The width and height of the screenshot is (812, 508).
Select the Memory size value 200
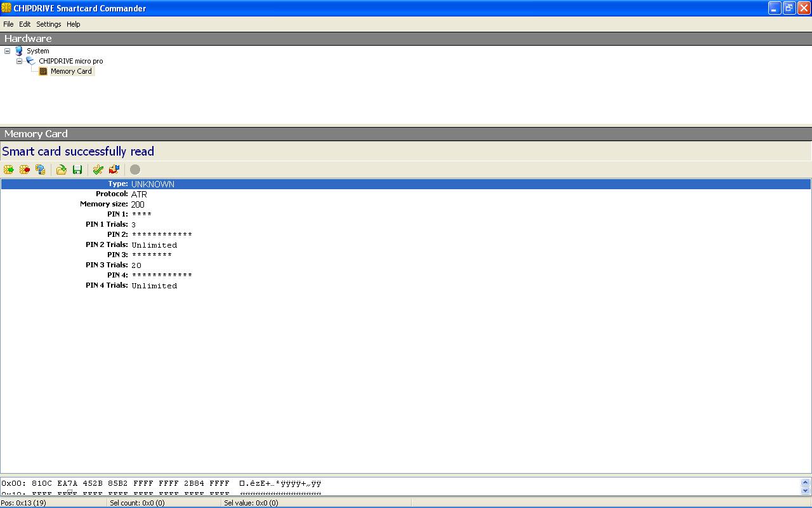click(x=138, y=204)
